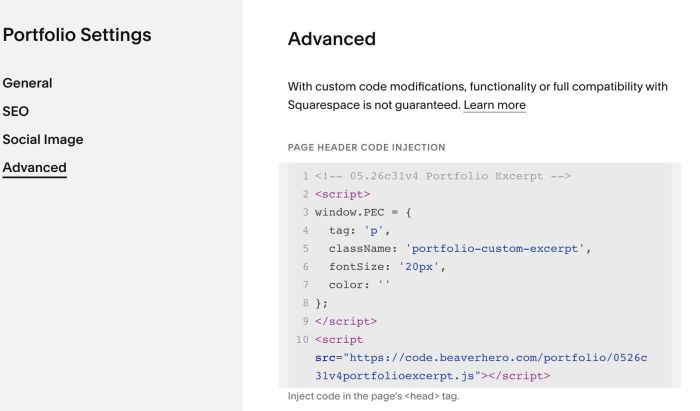This screenshot has width=700, height=411.
Task: Click the Portfolio Settings heading
Action: (x=77, y=35)
